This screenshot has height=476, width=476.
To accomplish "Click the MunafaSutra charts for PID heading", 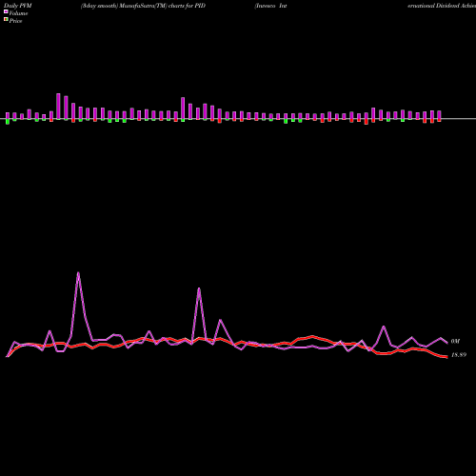I will point(143,6).
